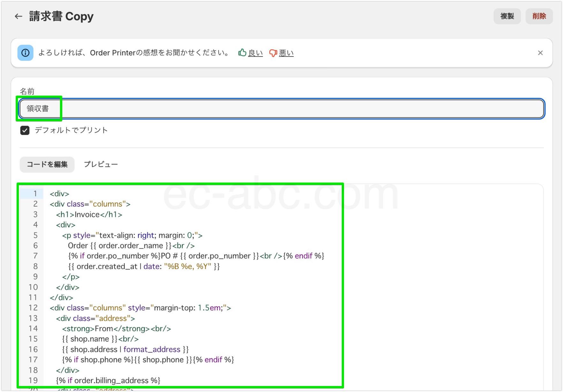Click the 良い feedback link
The width and height of the screenshot is (563, 392).
(x=255, y=53)
